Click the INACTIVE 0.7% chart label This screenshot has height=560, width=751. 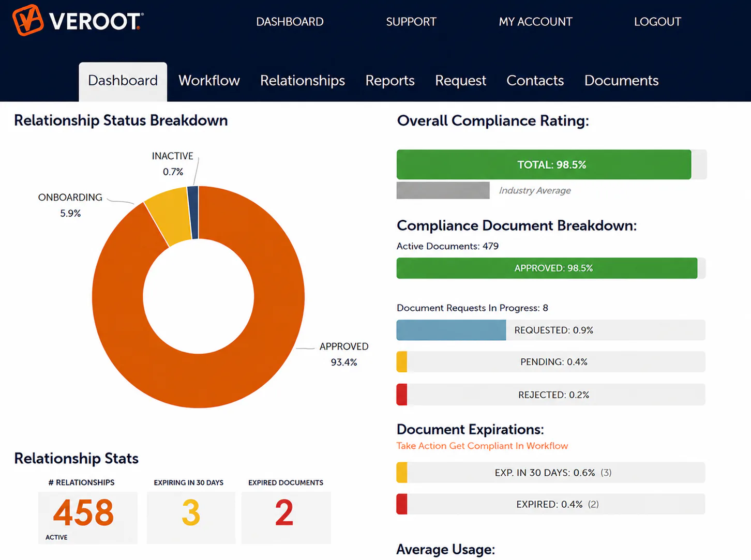pos(173,164)
